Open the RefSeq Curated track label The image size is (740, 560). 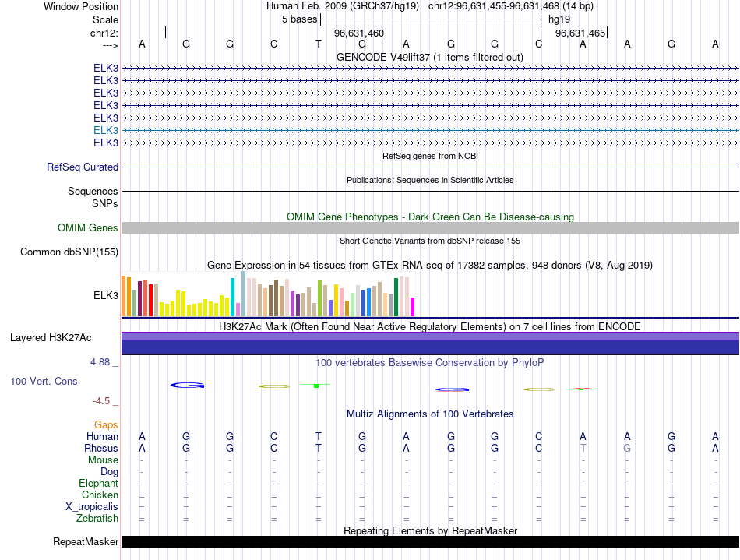click(x=83, y=167)
